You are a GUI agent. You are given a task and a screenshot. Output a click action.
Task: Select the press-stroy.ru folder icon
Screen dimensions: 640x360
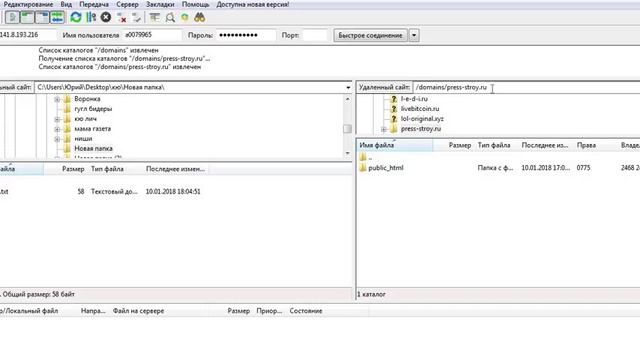(394, 129)
